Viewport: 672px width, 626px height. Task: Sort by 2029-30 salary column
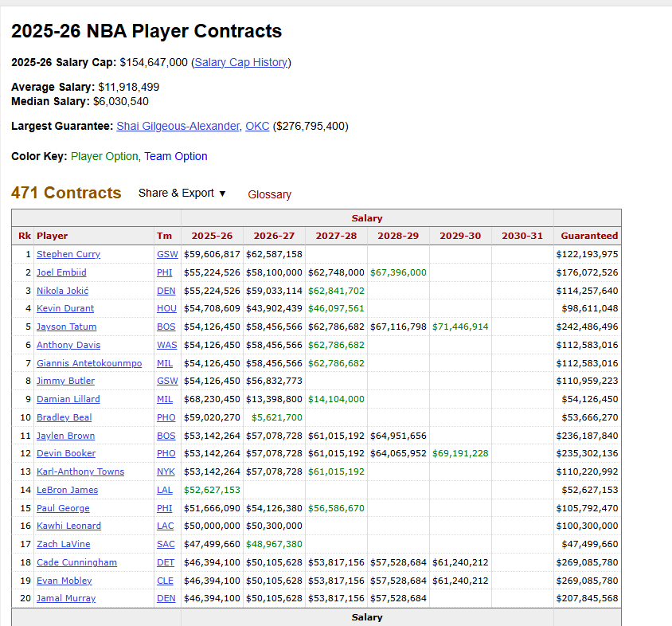pyautogui.click(x=460, y=236)
